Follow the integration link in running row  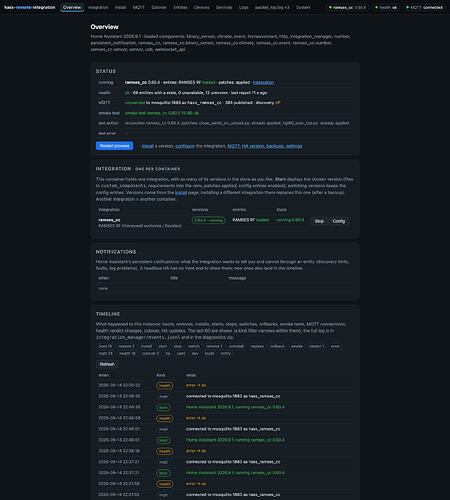tap(263, 82)
